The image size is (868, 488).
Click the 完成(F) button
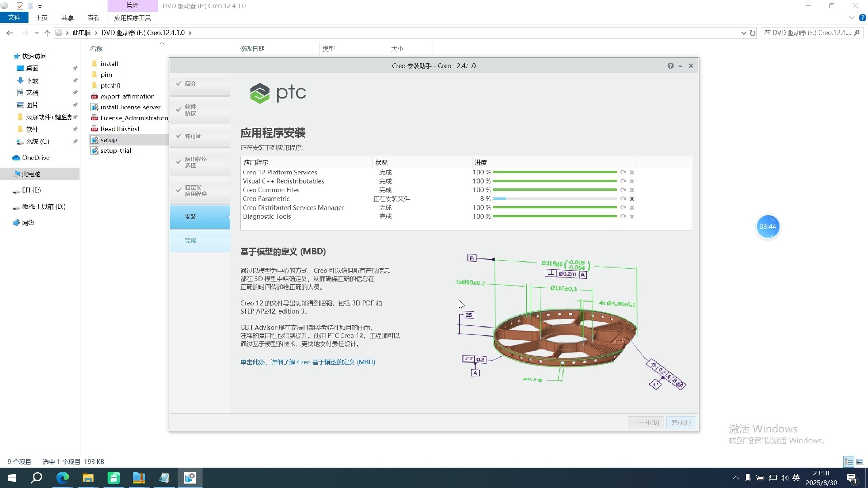coord(681,422)
